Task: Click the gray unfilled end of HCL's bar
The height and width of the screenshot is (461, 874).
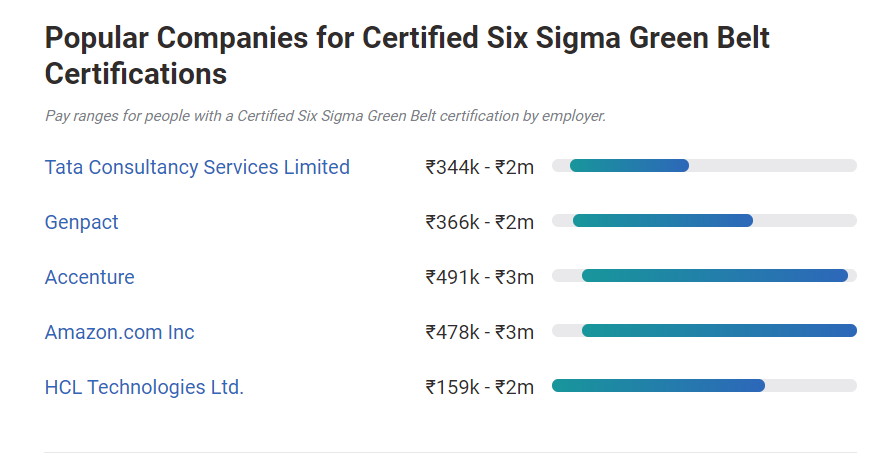Action: 810,385
